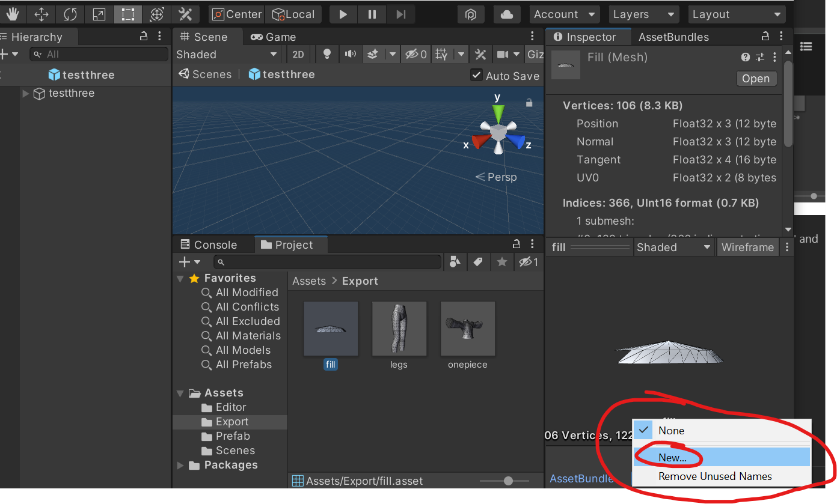Toggle scene effects button
837x504 pixels.
pyautogui.click(x=373, y=54)
